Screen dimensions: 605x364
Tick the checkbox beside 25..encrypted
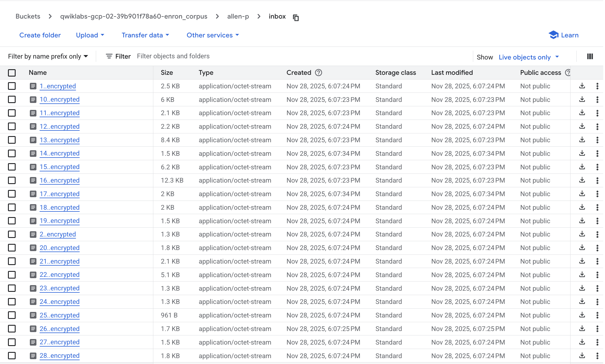12,315
